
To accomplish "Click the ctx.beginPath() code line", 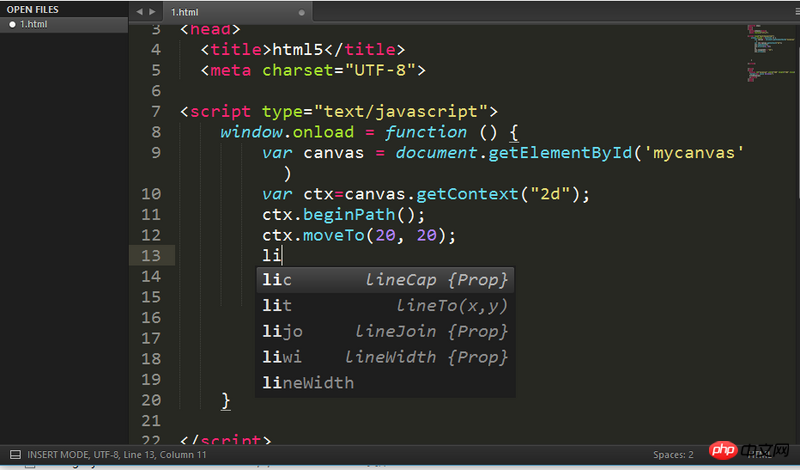I will pos(343,214).
